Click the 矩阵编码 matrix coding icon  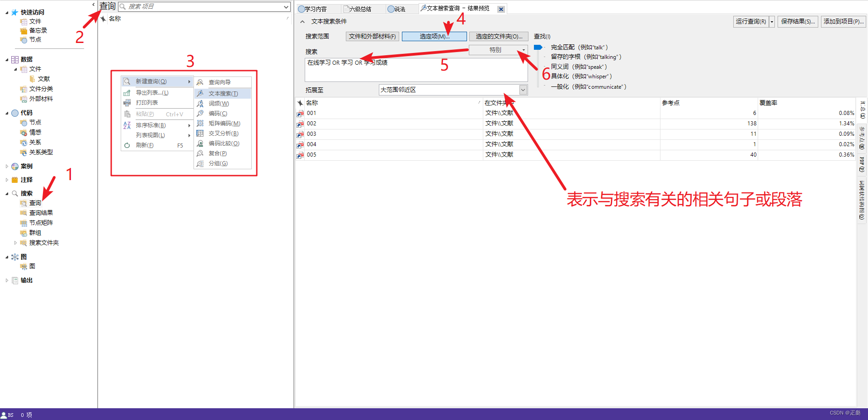click(200, 124)
